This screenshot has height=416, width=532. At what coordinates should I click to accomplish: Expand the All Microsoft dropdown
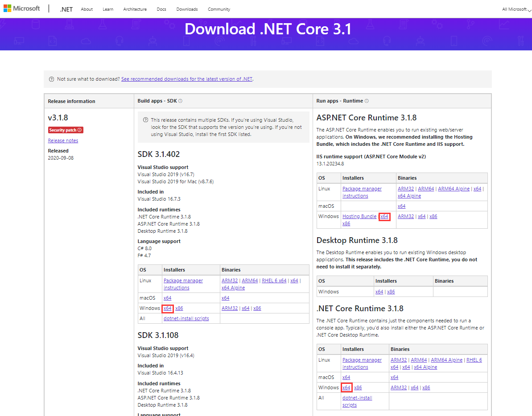pos(515,9)
